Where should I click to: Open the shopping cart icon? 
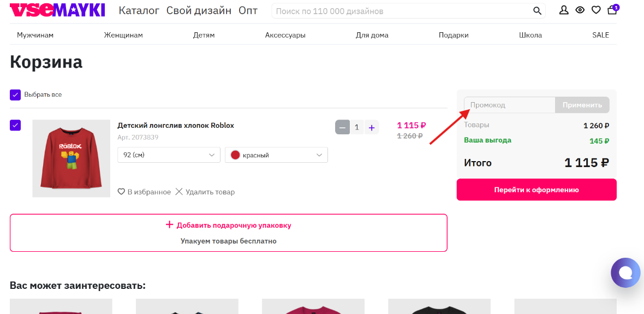pos(612,10)
